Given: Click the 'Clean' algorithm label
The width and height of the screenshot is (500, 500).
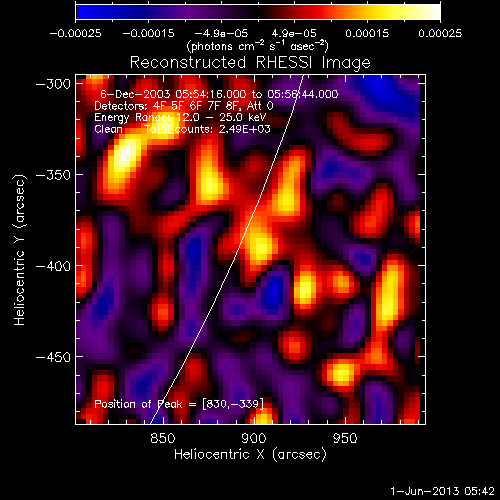Looking at the screenshot, I should [x=108, y=129].
